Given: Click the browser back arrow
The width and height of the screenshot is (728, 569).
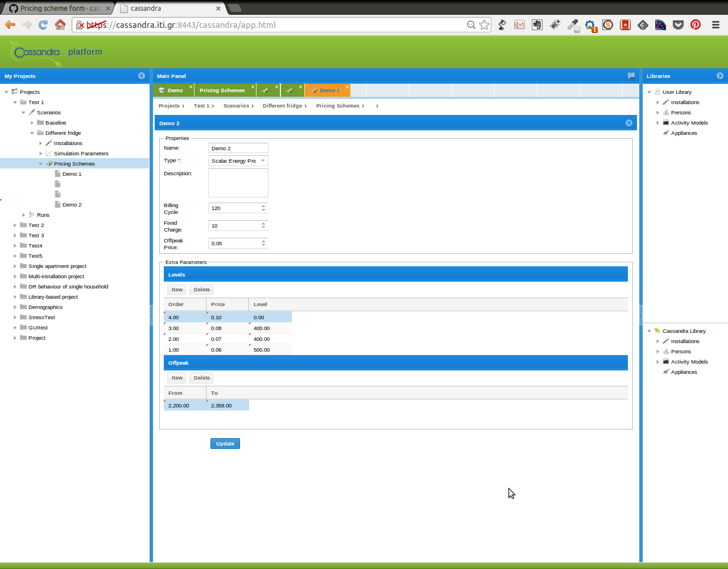Looking at the screenshot, I should click(x=10, y=24).
